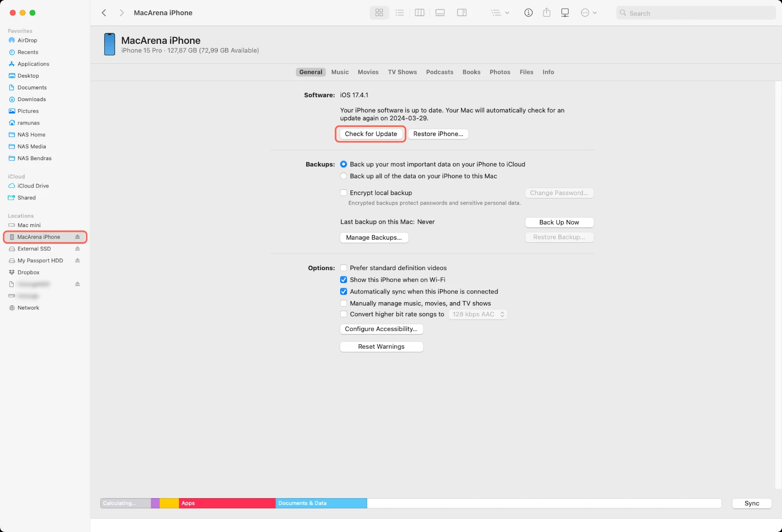Click the Apps storage bar segment
782x532 pixels.
[227, 503]
